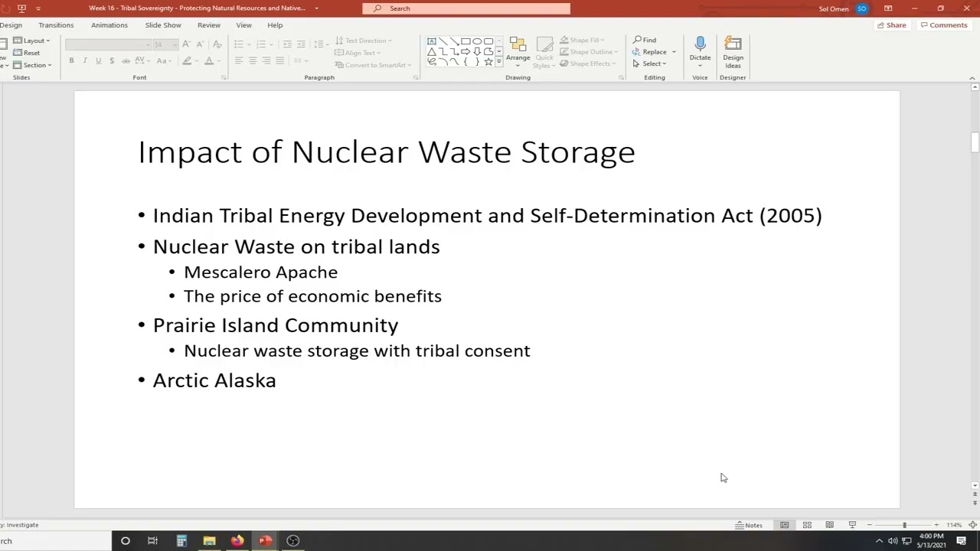The image size is (980, 551).
Task: Expand the Shapes gallery More arrow
Action: coord(499,61)
